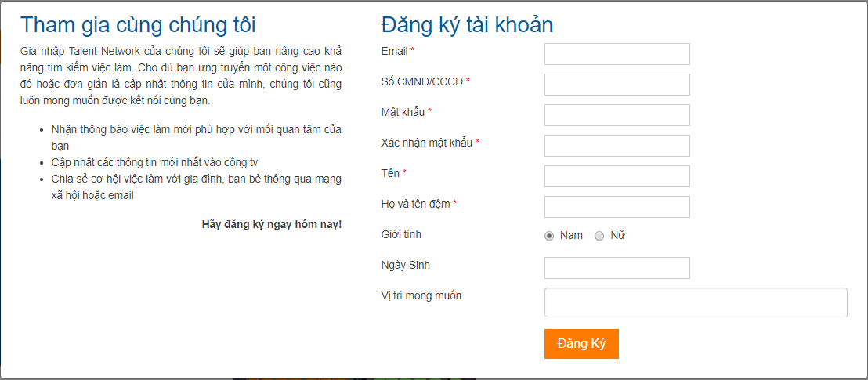868x380 pixels.
Task: Open the Ngày Sinh date field
Action: tap(617, 267)
